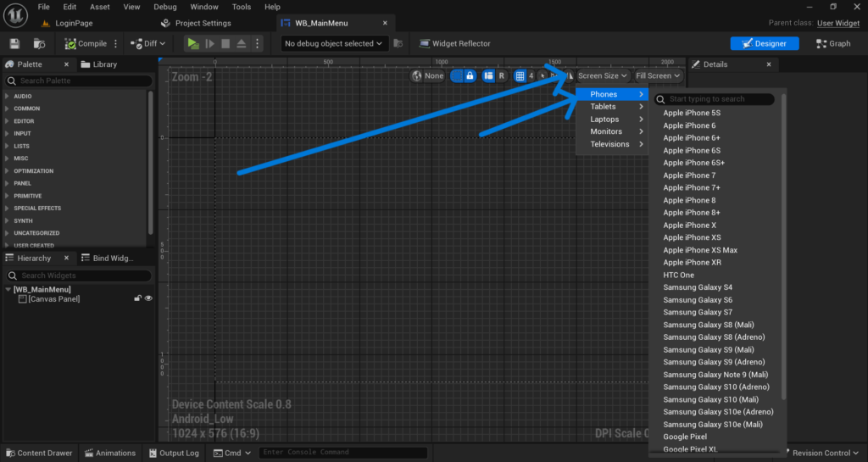Screen dimensions: 868x462
Task: Click the Browse to asset icon beside Save
Action: click(x=39, y=44)
